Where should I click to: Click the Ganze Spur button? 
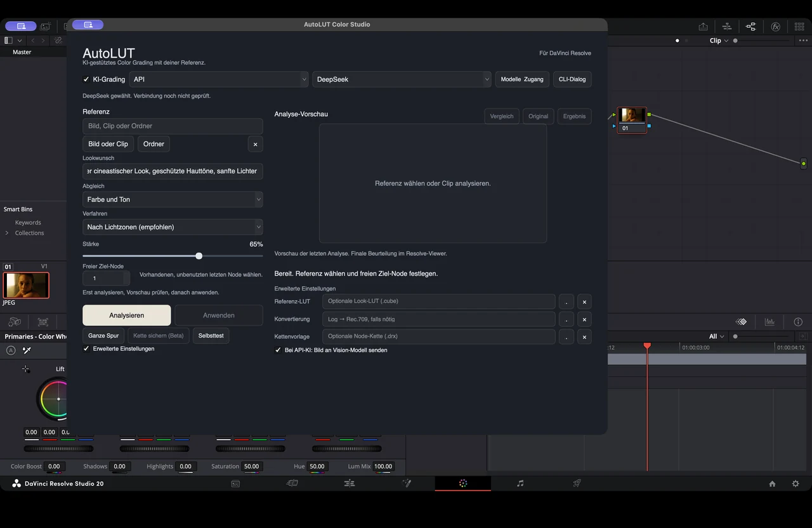pyautogui.click(x=103, y=336)
